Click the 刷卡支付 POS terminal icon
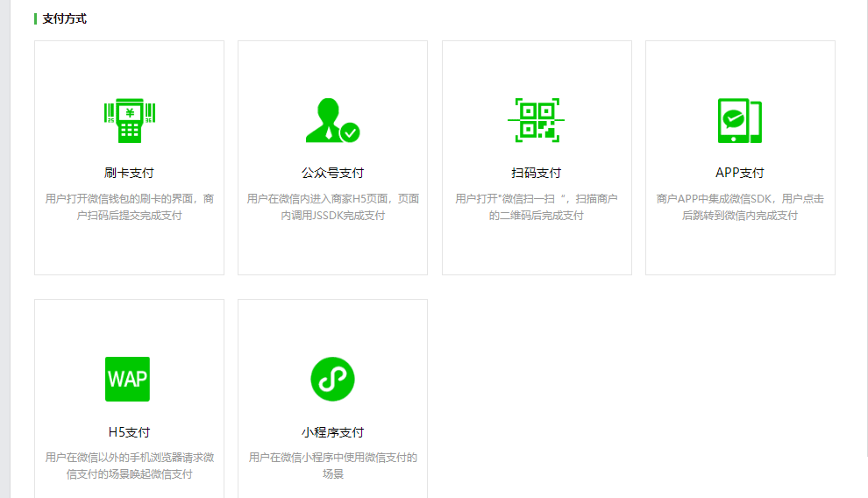This screenshot has width=868, height=498. click(130, 121)
